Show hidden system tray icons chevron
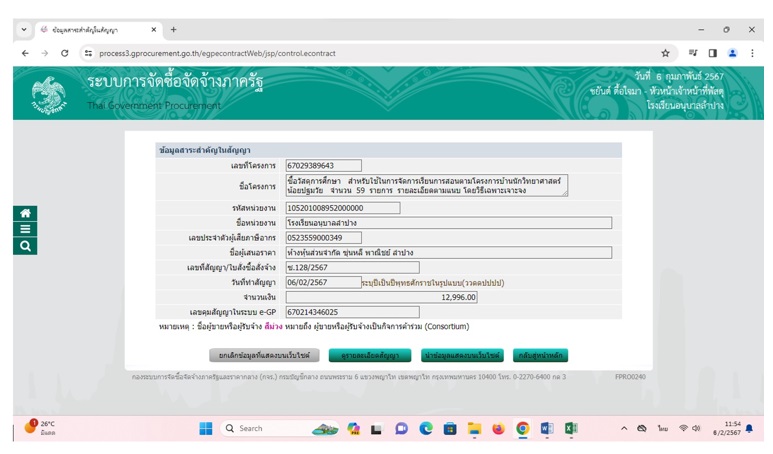Screen dimensions: 773x454 [624, 428]
